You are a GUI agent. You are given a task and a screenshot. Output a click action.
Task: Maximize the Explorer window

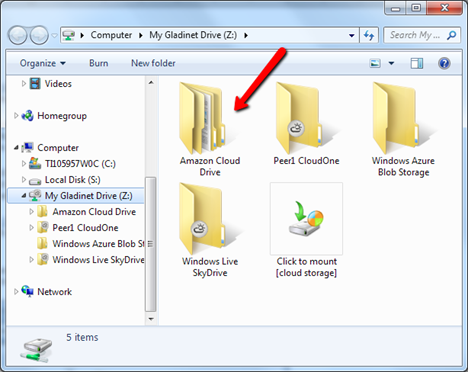[416, 8]
